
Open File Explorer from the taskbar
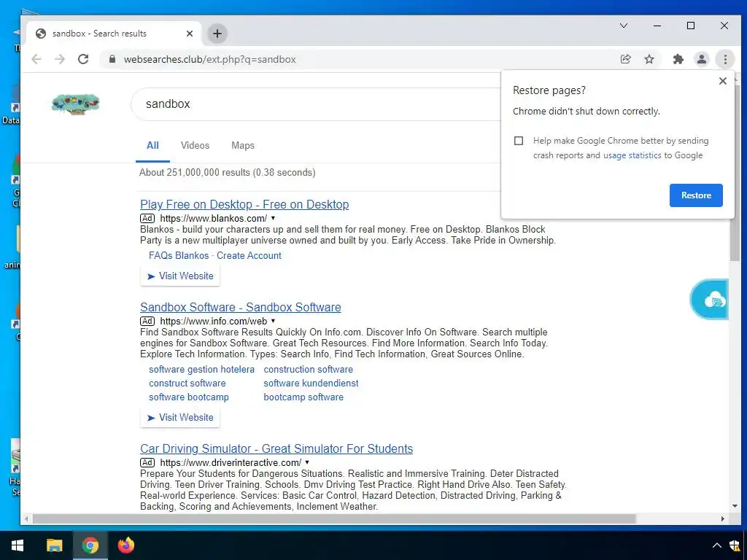click(54, 545)
